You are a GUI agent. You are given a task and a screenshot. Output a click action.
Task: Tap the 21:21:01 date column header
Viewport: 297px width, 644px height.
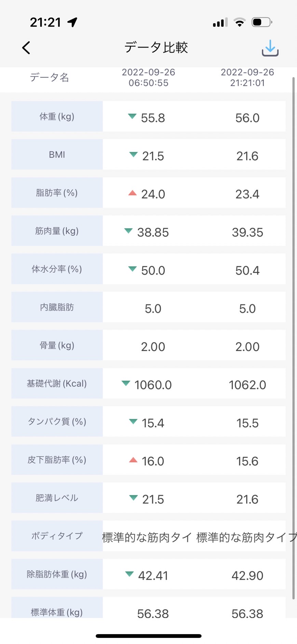coord(247,78)
